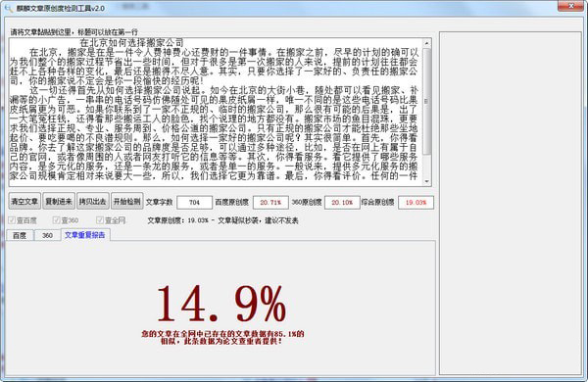The width and height of the screenshot is (588, 382).
Task: Click the 清空文章 button
Action: pos(24,202)
